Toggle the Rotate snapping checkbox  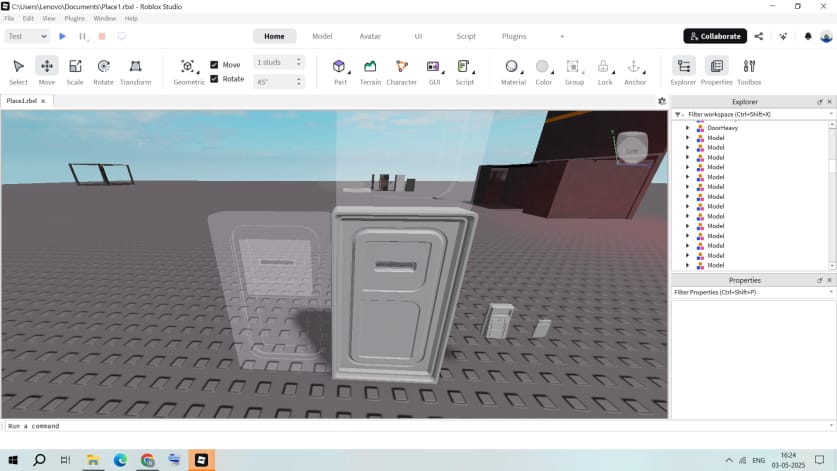214,79
